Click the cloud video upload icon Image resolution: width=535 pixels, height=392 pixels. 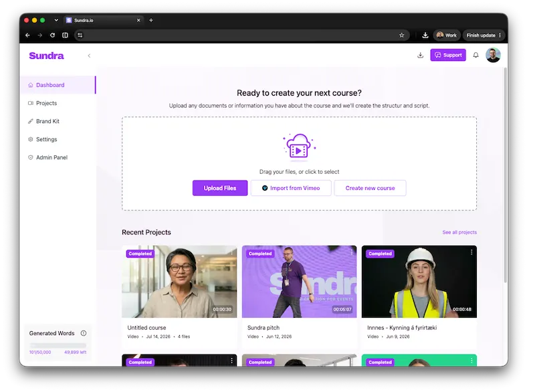click(x=299, y=146)
